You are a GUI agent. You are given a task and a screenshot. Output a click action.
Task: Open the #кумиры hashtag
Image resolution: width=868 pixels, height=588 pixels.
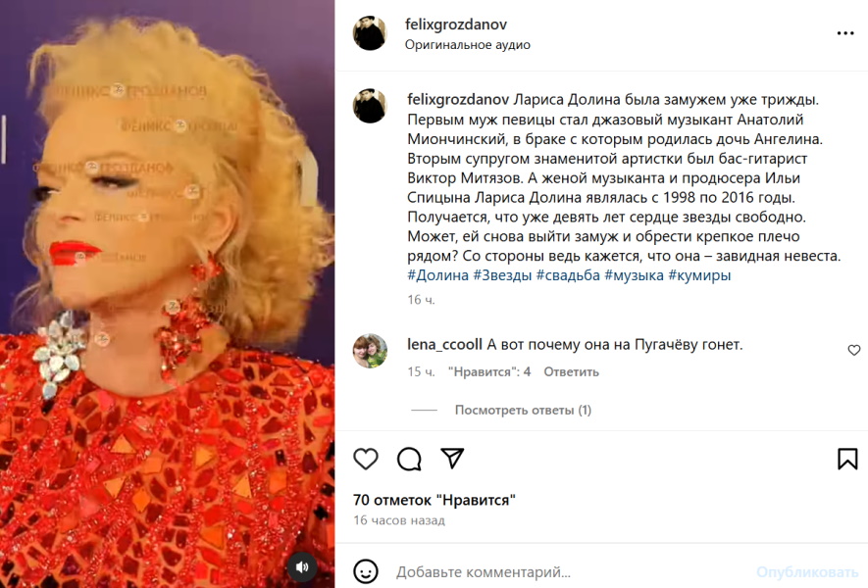coord(699,275)
